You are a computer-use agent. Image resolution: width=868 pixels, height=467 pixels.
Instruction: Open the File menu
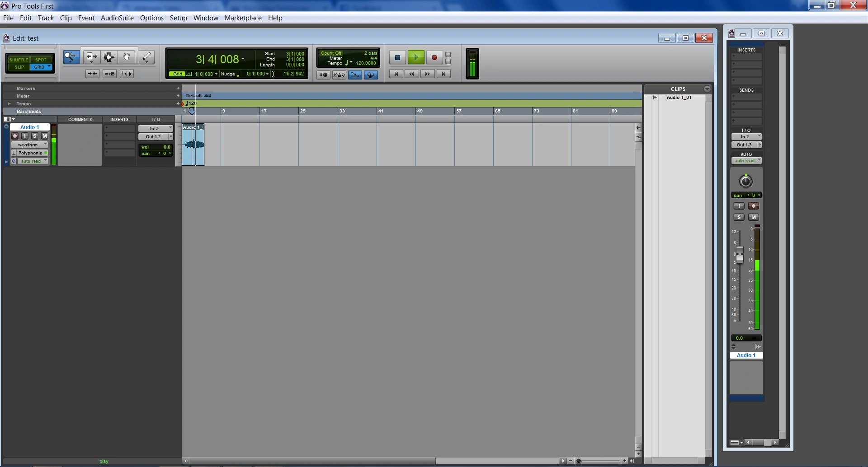point(8,18)
